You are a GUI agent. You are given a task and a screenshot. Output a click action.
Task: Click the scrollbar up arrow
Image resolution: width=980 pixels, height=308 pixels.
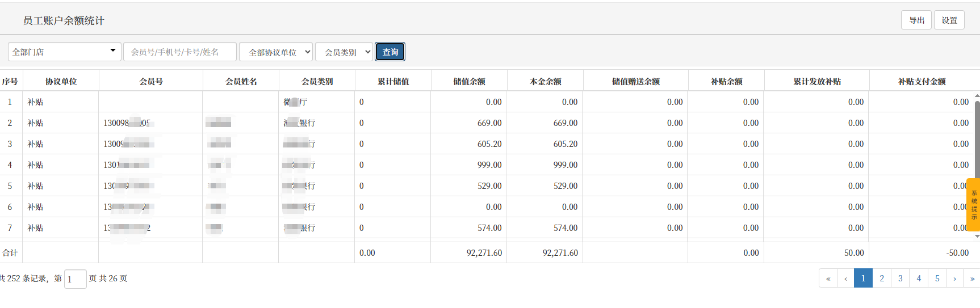coord(977,95)
